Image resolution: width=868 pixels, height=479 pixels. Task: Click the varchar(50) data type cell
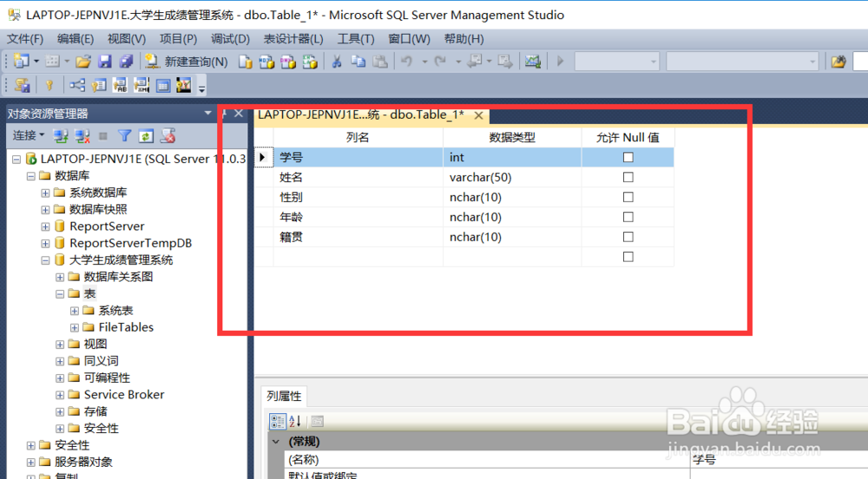(x=512, y=177)
